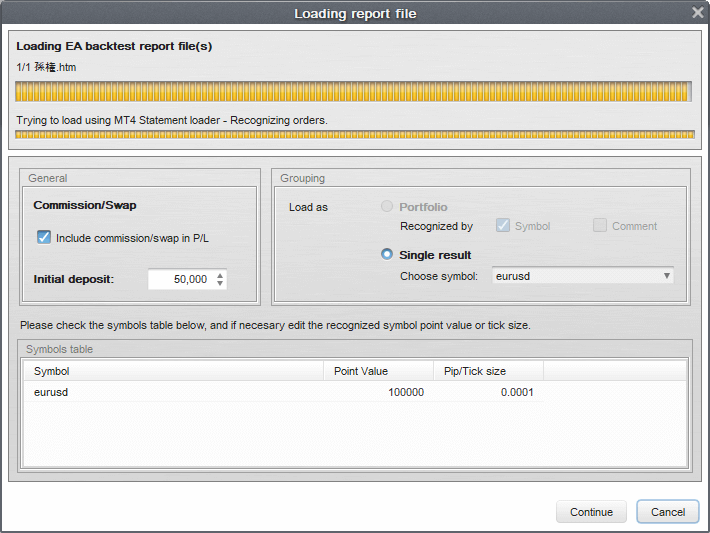Open the Choose symbol dropdown
The image size is (710, 533).
click(x=575, y=276)
